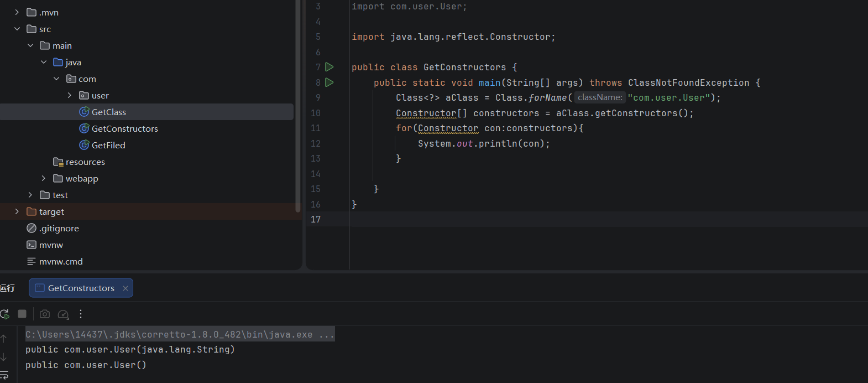Click line number 17 in gutter
Viewport: 868px width, 383px height.
316,219
